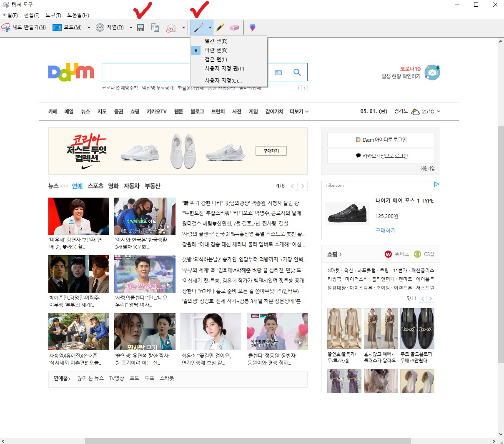Click the Daum search magnifier icon
This screenshot has height=444, width=504.
[297, 72]
